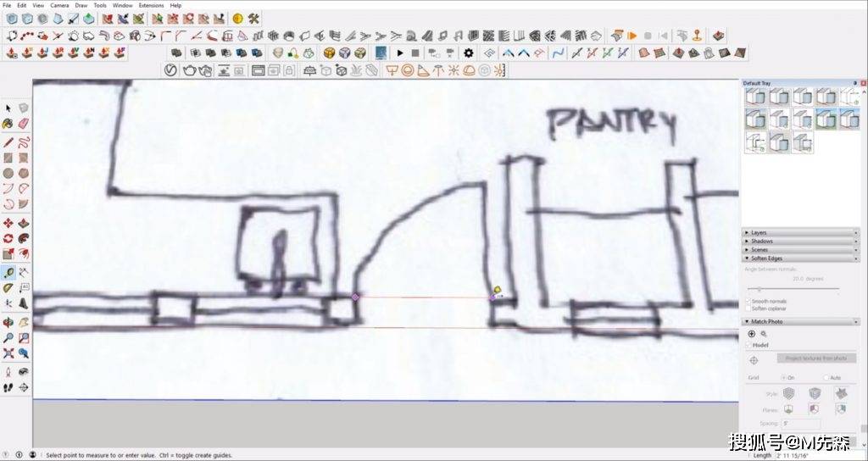Image resolution: width=868 pixels, height=461 pixels.
Task: Click the status bar info circle icon
Action: tap(19, 455)
